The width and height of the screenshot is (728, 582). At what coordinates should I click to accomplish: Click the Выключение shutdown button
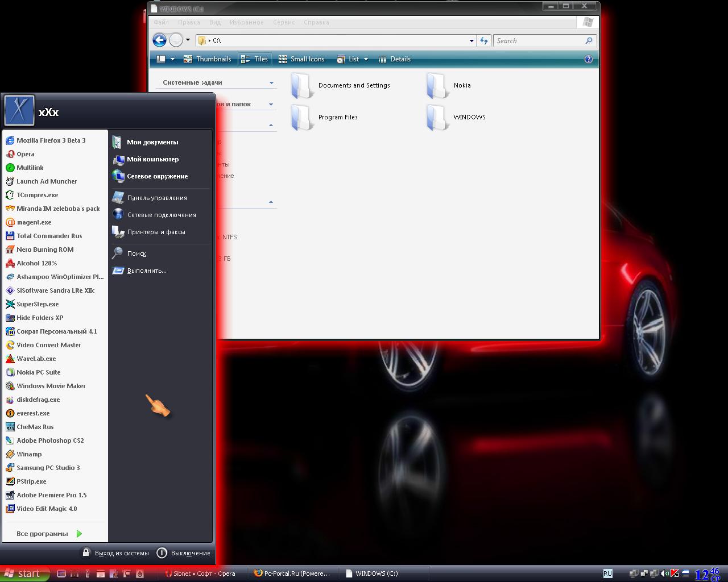184,553
